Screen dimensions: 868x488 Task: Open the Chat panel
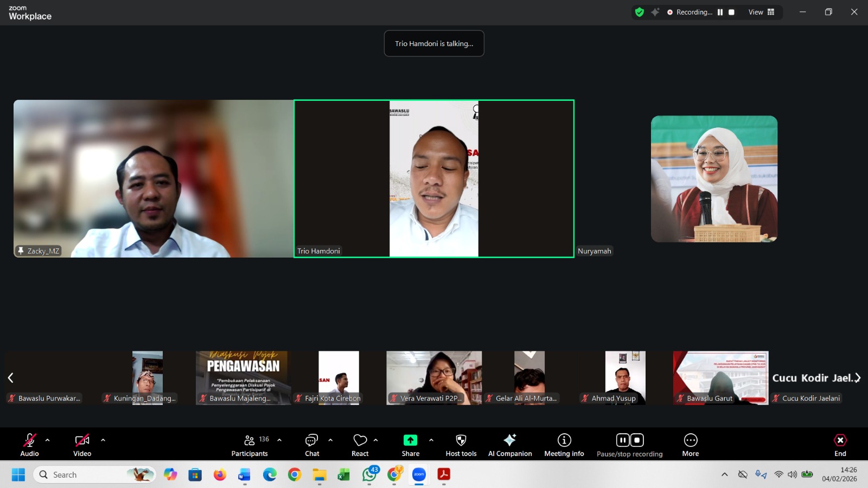[x=312, y=445]
